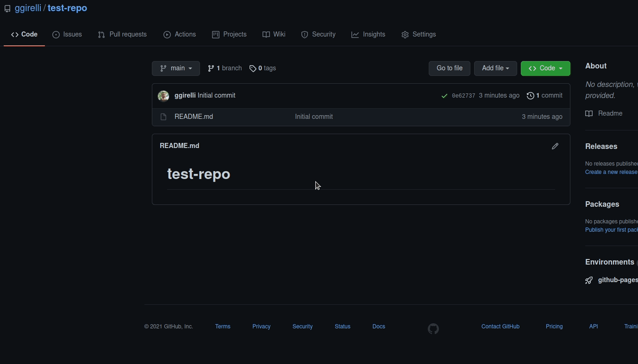
Task: Open the Issues tab
Action: click(x=67, y=34)
